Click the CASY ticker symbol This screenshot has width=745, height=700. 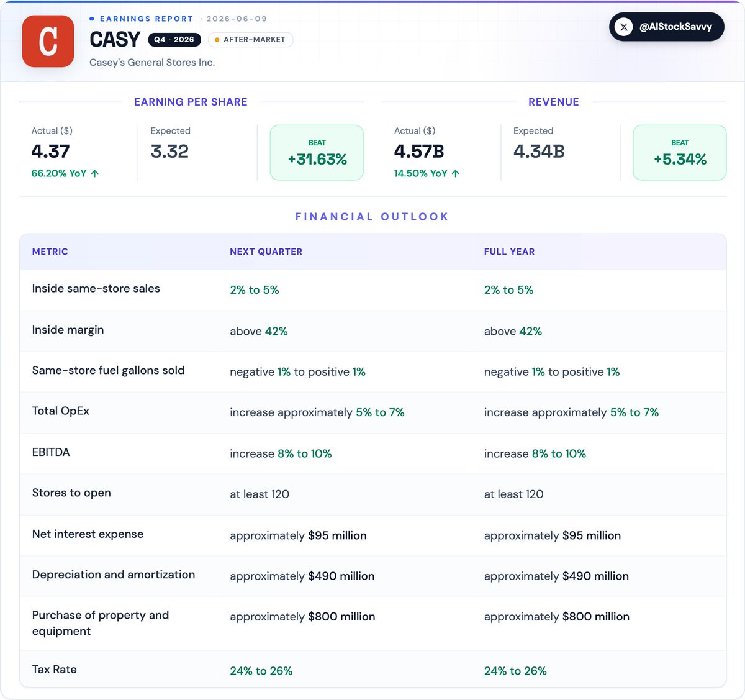tap(115, 40)
